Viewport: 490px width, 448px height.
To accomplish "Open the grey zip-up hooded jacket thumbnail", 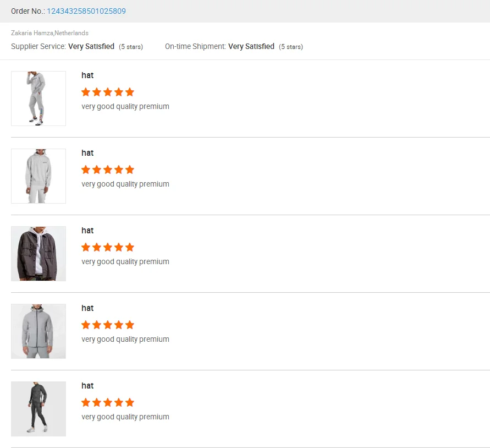I will (x=38, y=331).
